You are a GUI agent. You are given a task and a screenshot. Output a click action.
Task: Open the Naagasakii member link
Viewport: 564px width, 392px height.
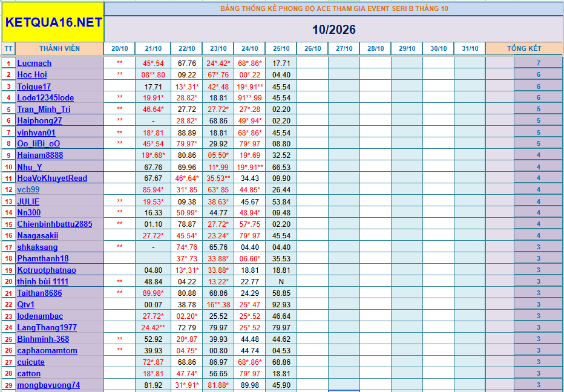[x=38, y=236]
